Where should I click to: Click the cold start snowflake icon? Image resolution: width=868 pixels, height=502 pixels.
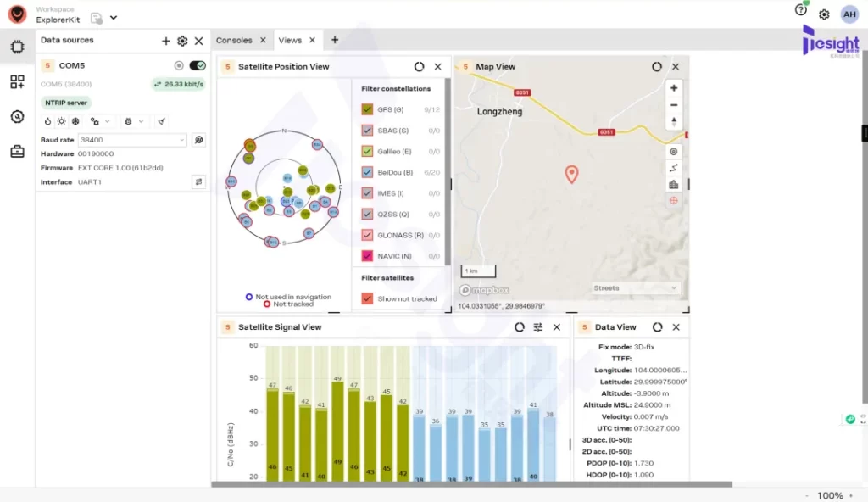(x=75, y=121)
